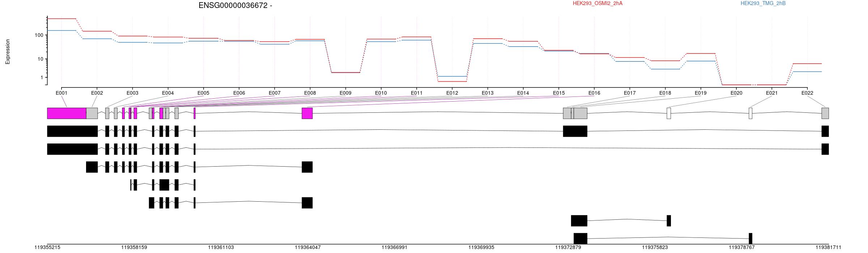Viewport: 868px width, 253px height.
Task: Click genomic coordinate 119378767
Action: pos(742,248)
